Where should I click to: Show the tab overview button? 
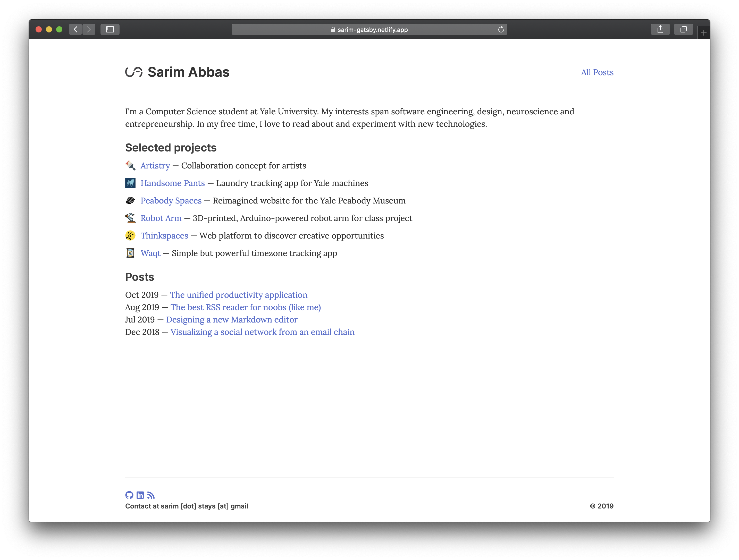click(683, 29)
